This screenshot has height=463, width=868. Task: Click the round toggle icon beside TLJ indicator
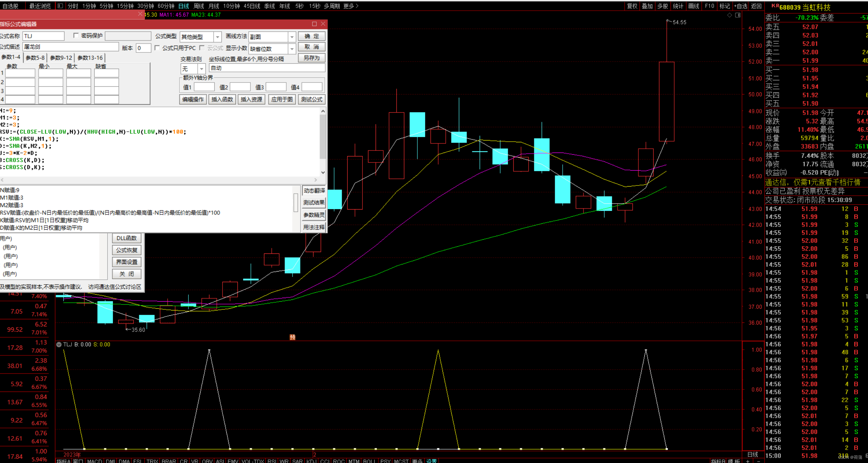(59, 344)
